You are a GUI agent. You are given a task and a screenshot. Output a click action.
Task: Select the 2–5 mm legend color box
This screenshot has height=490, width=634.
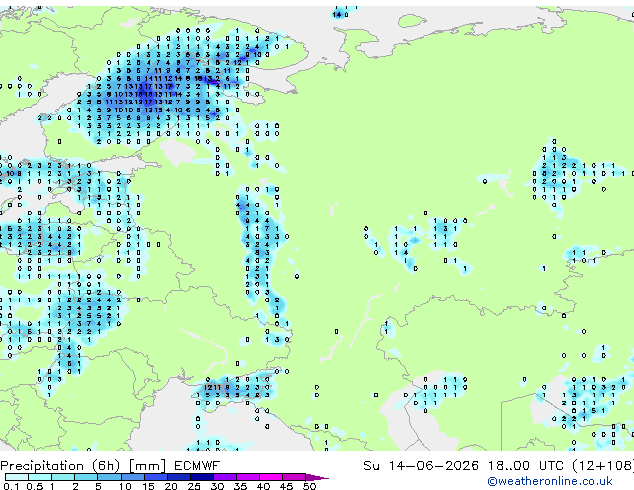(86, 477)
